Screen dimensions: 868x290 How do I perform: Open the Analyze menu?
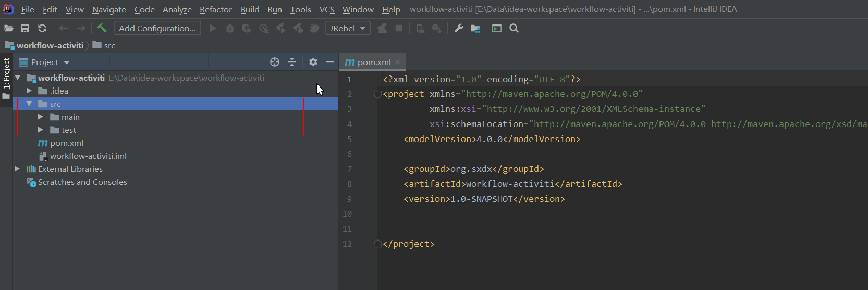tap(177, 9)
